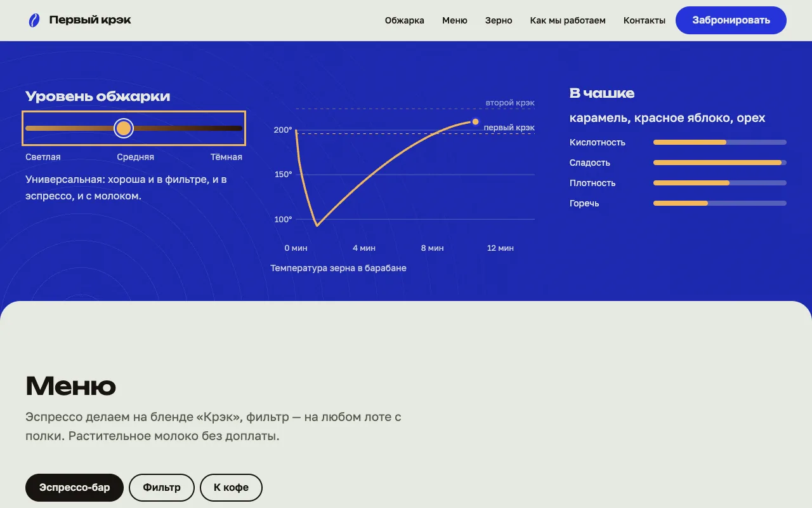Click the 4 мин axis label
812x508 pixels.
(364, 248)
